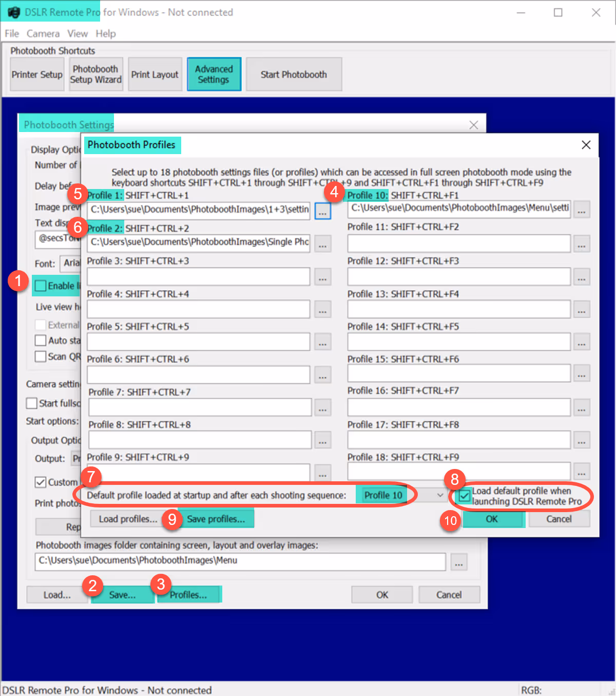Click Cancel in Photobooth Settings window

pos(449,595)
